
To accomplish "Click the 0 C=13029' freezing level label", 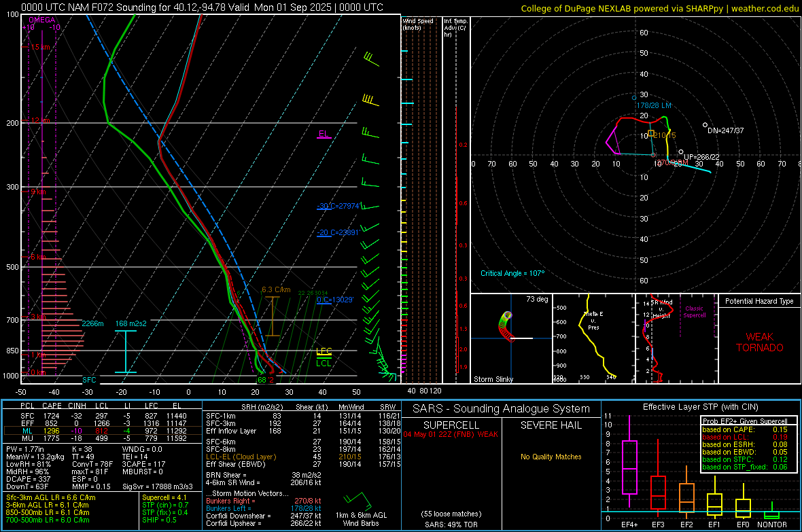I will tap(335, 300).
